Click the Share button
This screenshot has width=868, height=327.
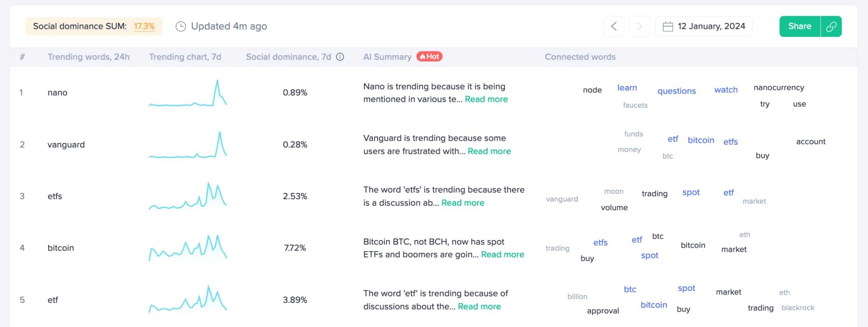coord(800,26)
